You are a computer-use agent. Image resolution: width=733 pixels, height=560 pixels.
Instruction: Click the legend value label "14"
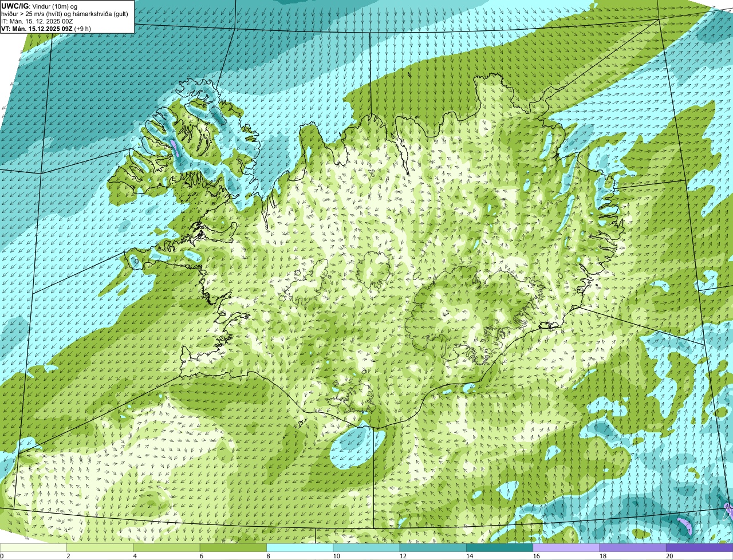[469, 556]
